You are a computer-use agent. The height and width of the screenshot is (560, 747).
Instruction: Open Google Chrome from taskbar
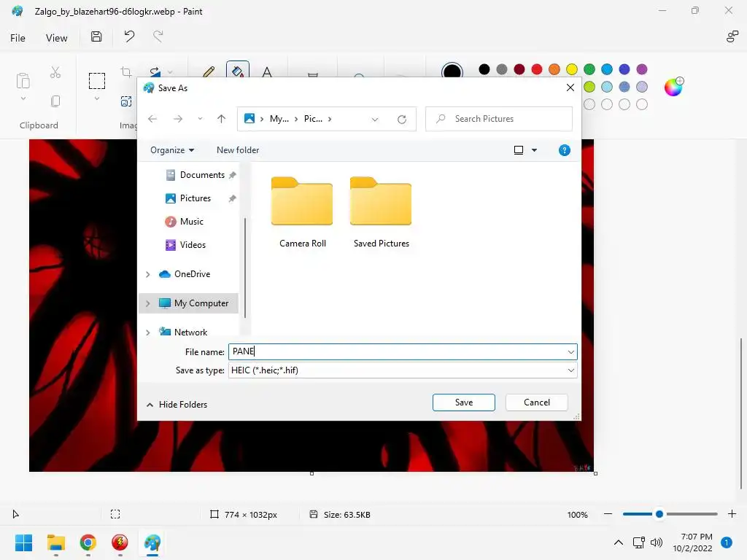pos(88,542)
